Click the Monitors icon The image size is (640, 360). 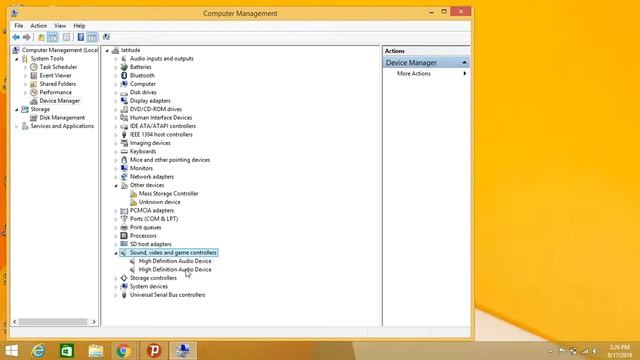(124, 168)
